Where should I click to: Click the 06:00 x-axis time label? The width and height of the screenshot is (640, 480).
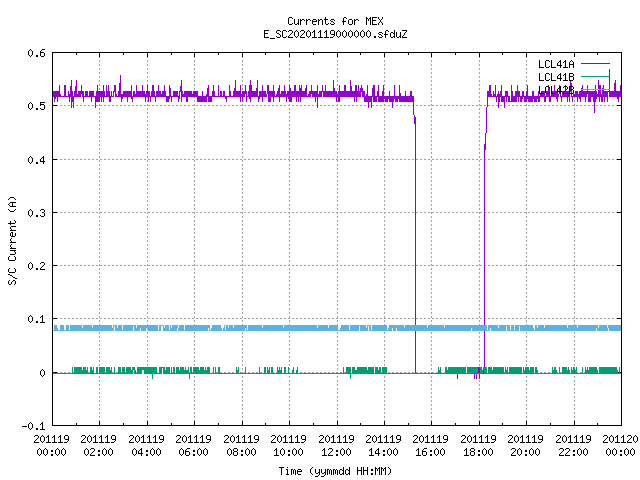coord(193,452)
